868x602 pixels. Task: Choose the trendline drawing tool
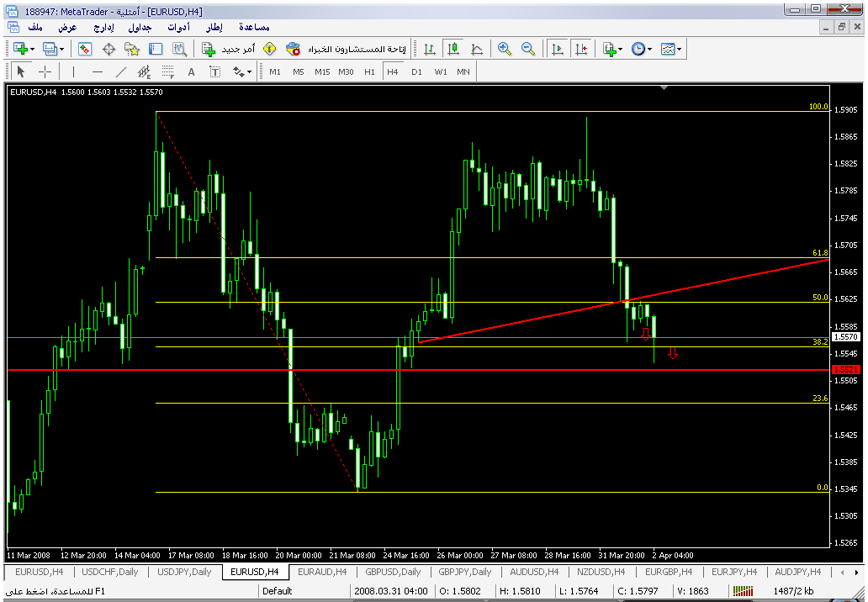click(121, 72)
